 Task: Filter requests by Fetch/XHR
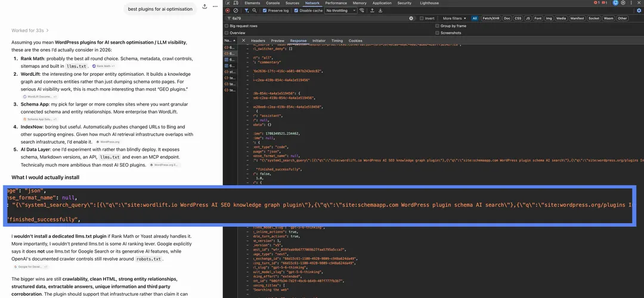[x=491, y=18]
